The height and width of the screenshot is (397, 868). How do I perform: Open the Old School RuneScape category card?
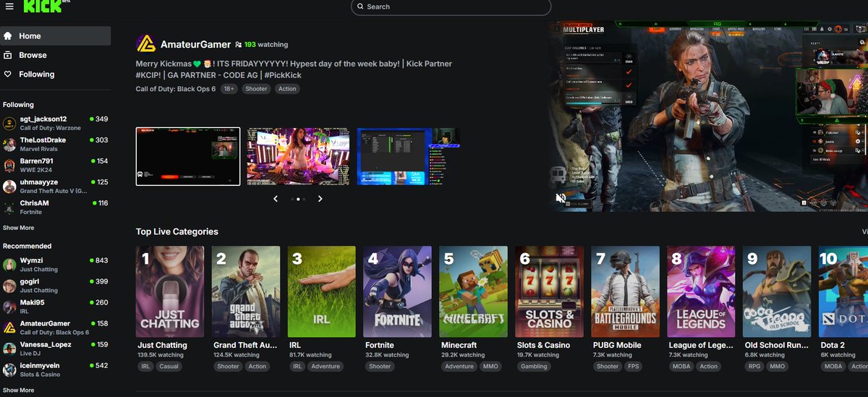pyautogui.click(x=778, y=291)
